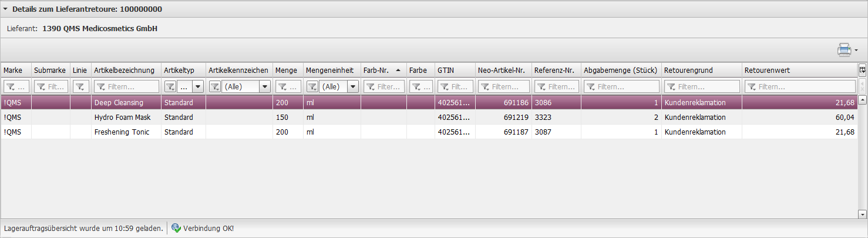Viewport: 868px width, 238px height.
Task: Click the Neo-Artikel-Nr. column header
Action: 503,70
